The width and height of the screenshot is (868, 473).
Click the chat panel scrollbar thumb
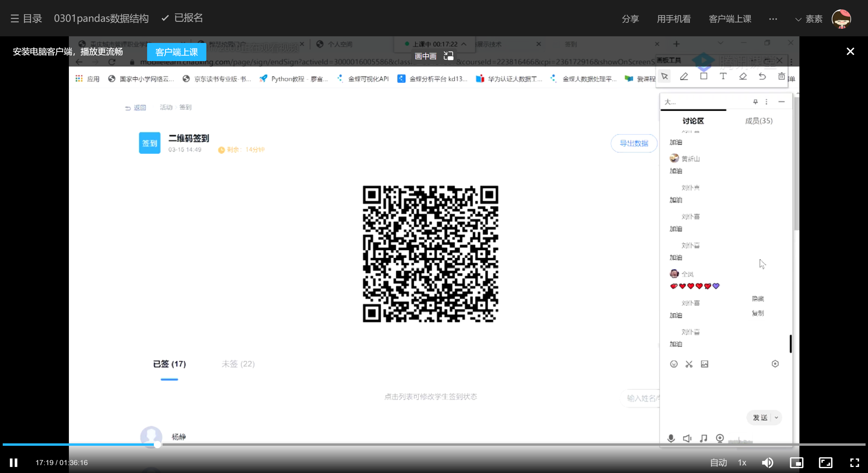[x=790, y=344]
